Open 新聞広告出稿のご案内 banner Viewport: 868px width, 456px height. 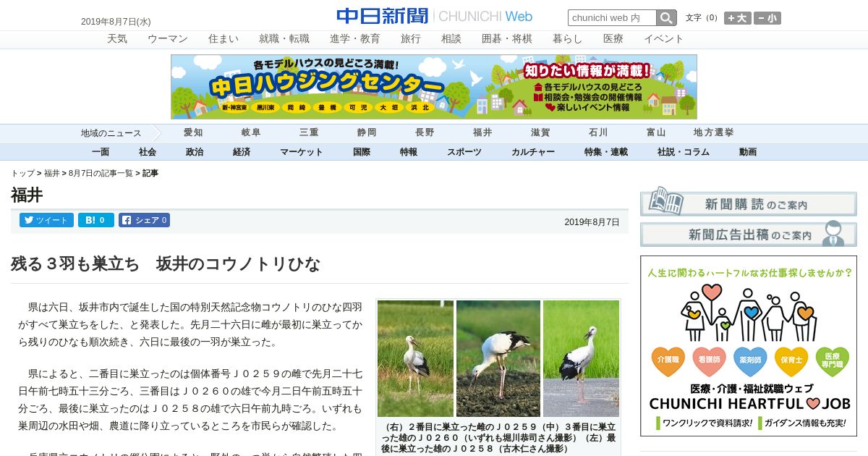748,234
